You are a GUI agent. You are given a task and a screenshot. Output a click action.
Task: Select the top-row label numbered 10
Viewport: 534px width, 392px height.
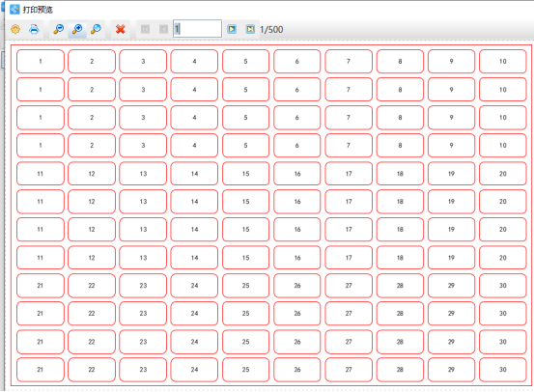(503, 61)
